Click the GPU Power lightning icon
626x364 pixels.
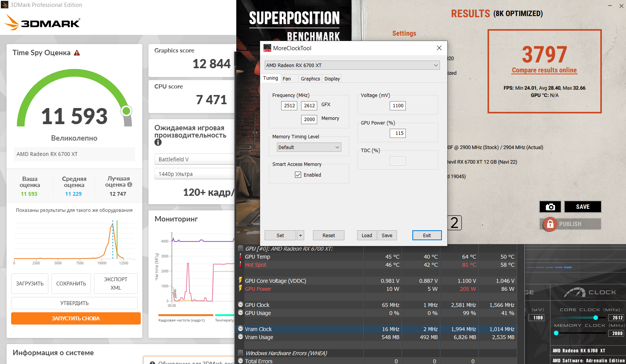tap(241, 289)
